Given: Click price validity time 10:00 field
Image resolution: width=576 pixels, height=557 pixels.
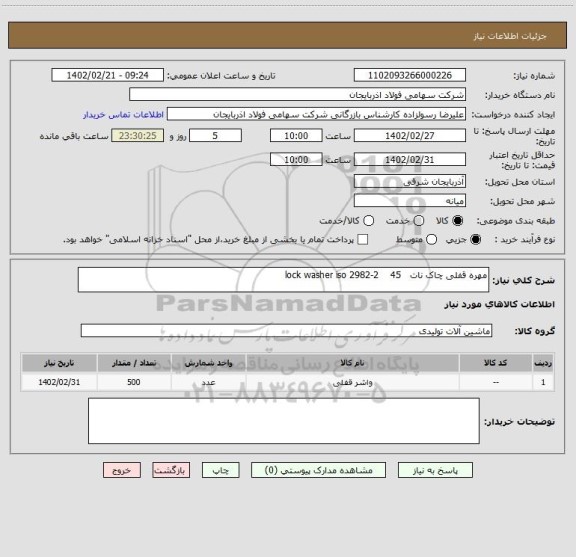Looking at the screenshot, I should tap(296, 159).
